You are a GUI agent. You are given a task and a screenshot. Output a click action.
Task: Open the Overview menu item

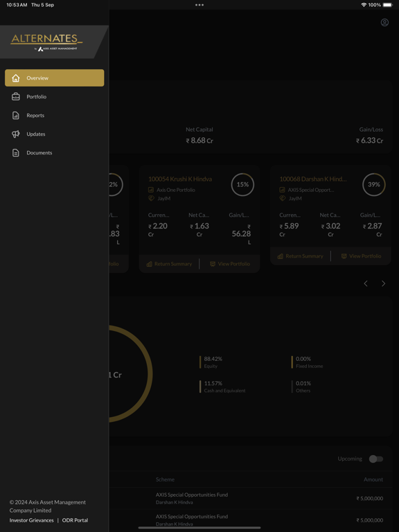tap(54, 78)
